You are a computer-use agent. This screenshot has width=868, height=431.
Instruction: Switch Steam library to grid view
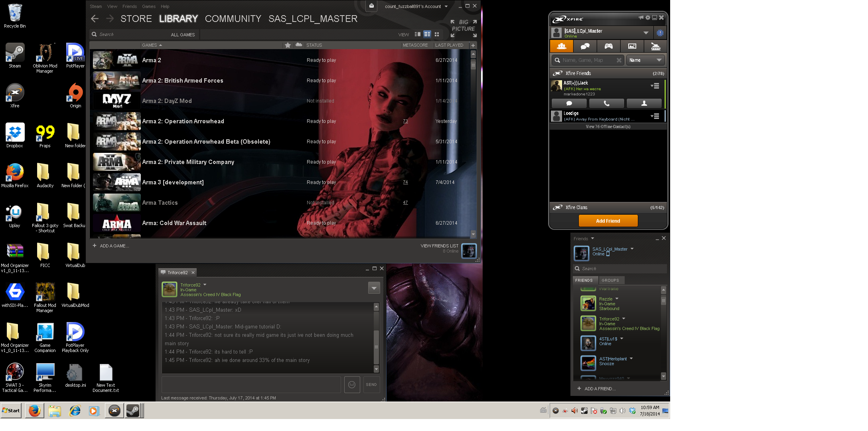(x=437, y=34)
